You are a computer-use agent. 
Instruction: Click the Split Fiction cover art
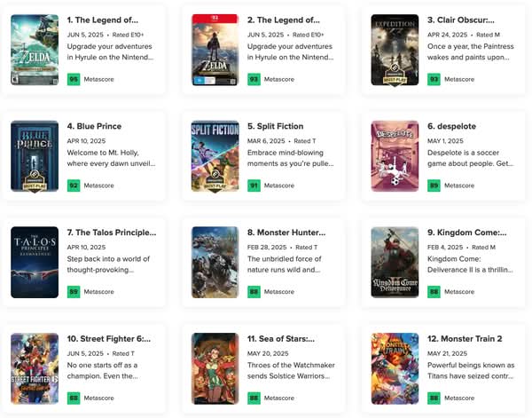[215, 156]
